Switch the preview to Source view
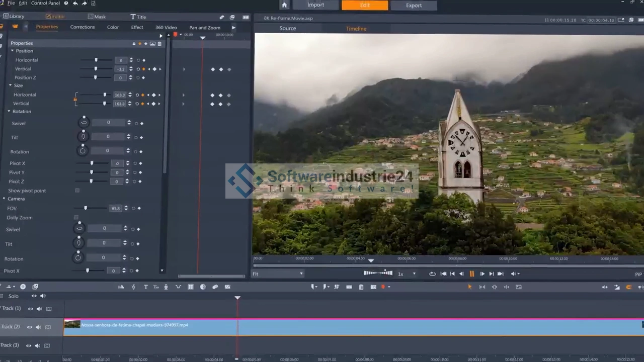 click(288, 29)
